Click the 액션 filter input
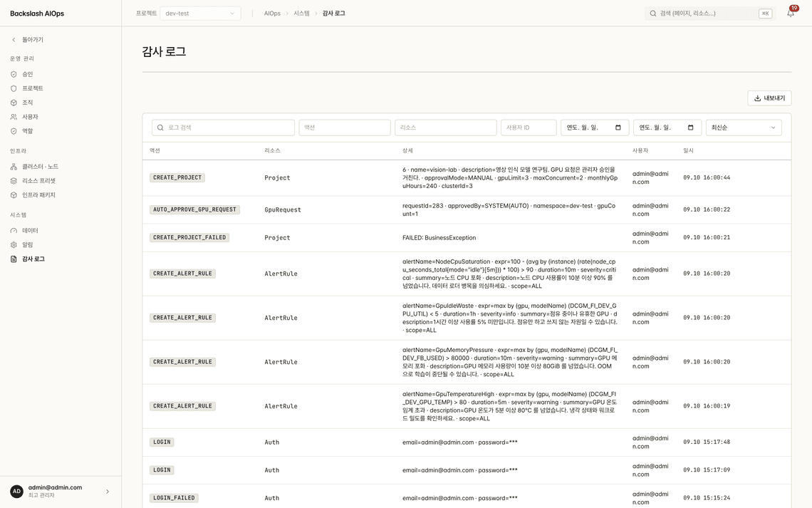This screenshot has height=508, width=812. (344, 128)
